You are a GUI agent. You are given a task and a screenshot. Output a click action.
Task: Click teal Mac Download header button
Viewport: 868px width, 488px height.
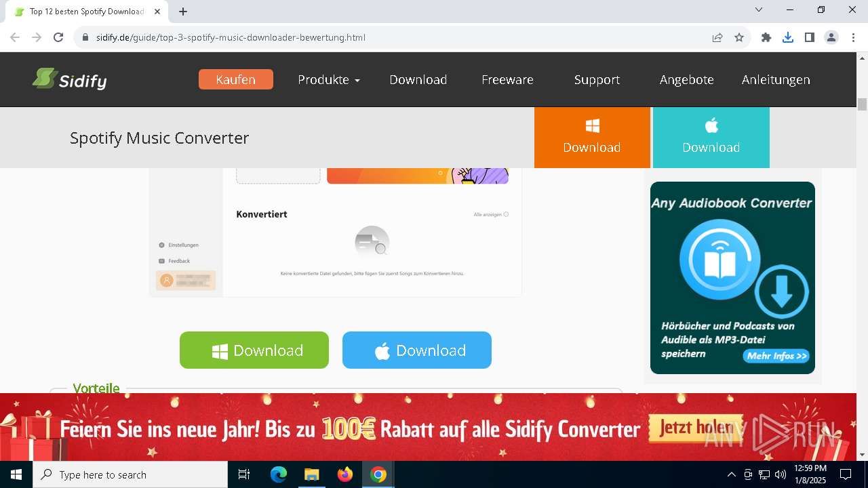tap(711, 138)
